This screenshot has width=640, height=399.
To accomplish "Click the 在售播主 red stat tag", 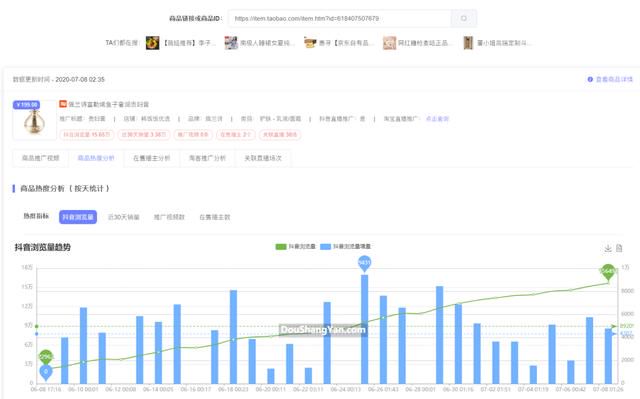I will point(235,135).
